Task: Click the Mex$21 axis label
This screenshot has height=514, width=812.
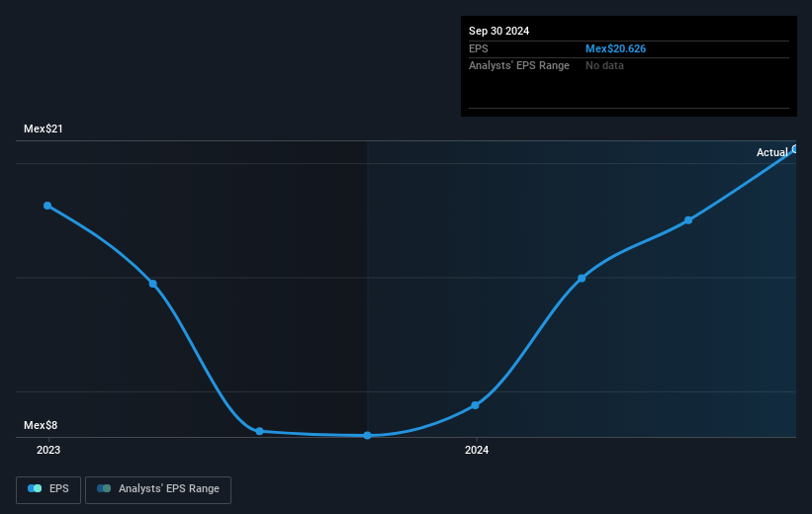Action: point(43,128)
